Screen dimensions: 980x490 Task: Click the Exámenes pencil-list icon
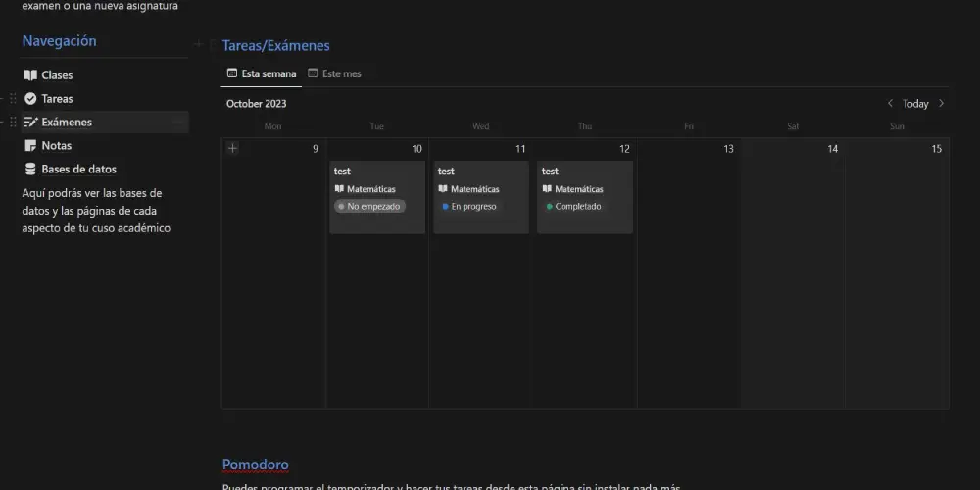point(30,122)
